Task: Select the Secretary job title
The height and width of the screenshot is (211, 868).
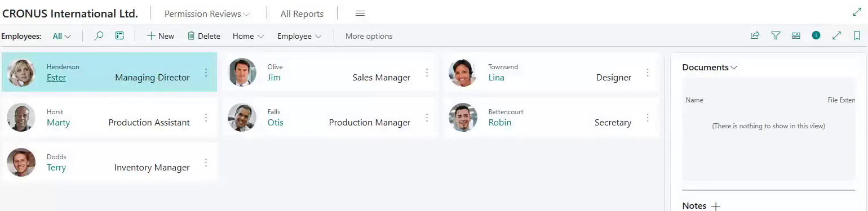Action: pyautogui.click(x=613, y=123)
